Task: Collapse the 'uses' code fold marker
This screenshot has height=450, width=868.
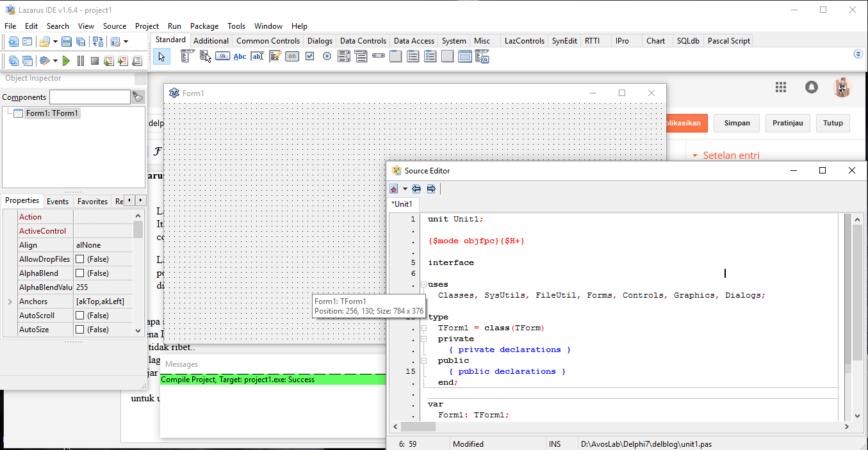Action: pyautogui.click(x=423, y=284)
